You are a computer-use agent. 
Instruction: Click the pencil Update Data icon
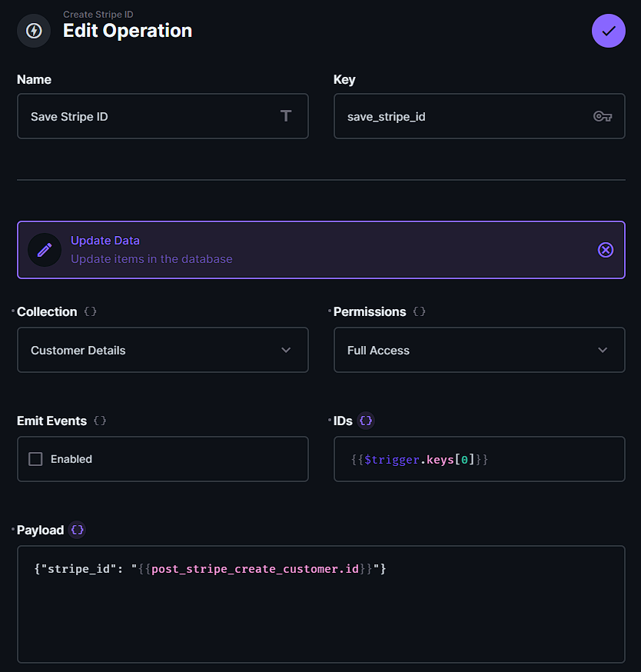[x=45, y=250]
